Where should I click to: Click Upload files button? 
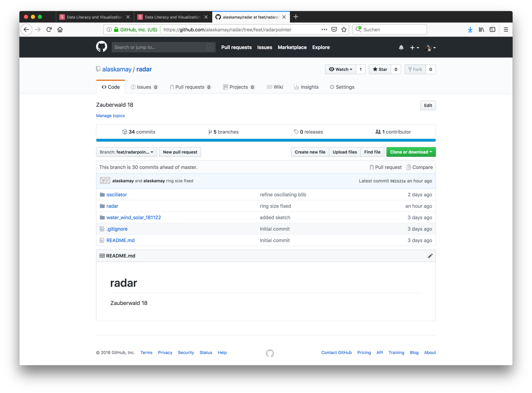(345, 152)
